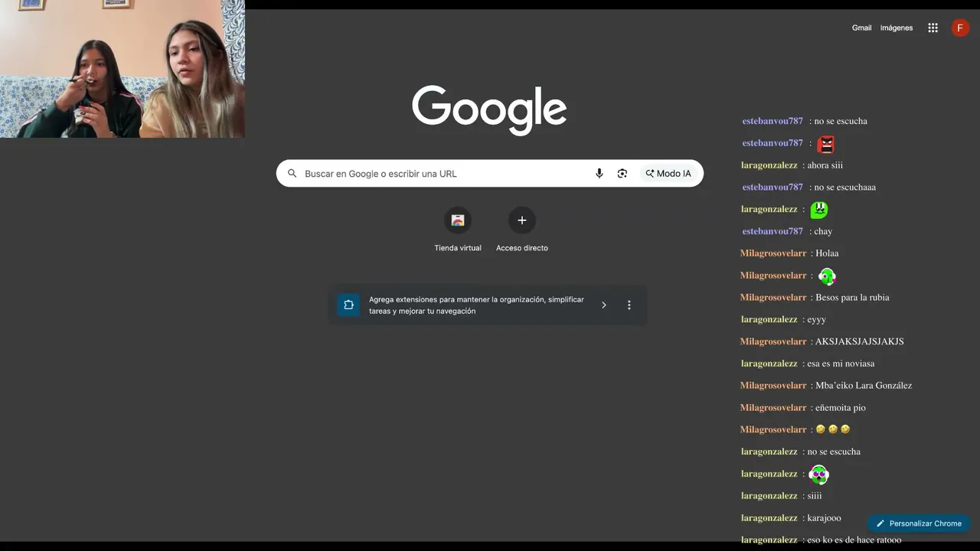Click estebanvou787's message 'no se escucha'
The height and width of the screenshot is (551, 980).
841,121
